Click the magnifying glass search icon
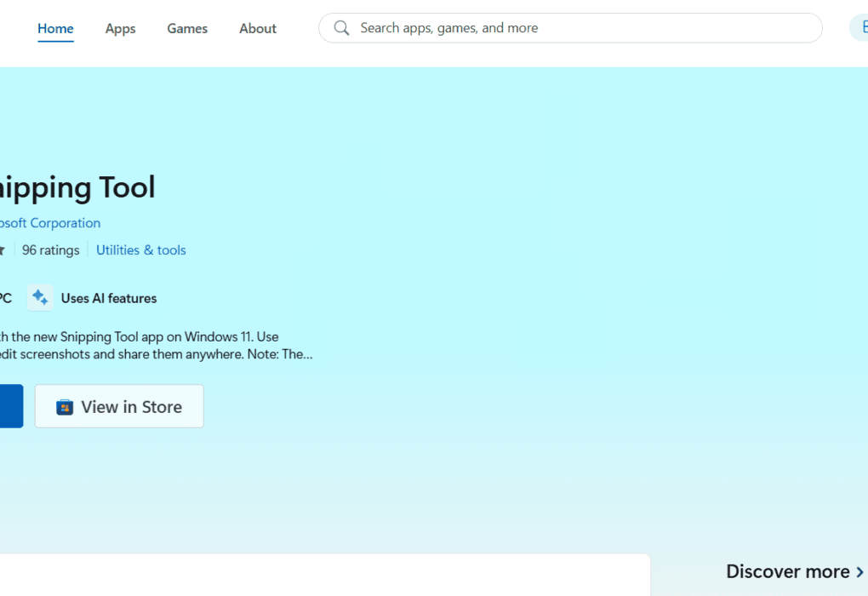 [x=341, y=28]
